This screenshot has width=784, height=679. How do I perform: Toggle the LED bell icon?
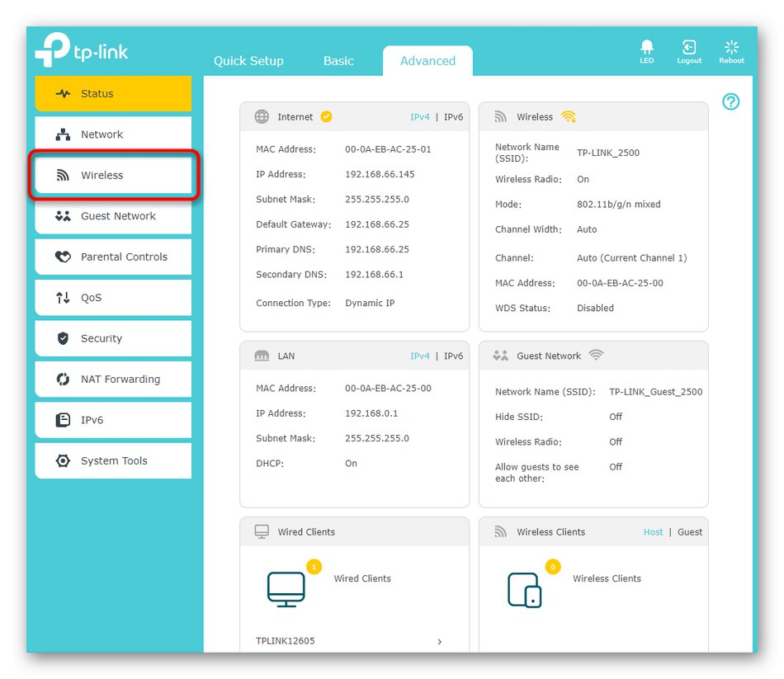(x=646, y=47)
